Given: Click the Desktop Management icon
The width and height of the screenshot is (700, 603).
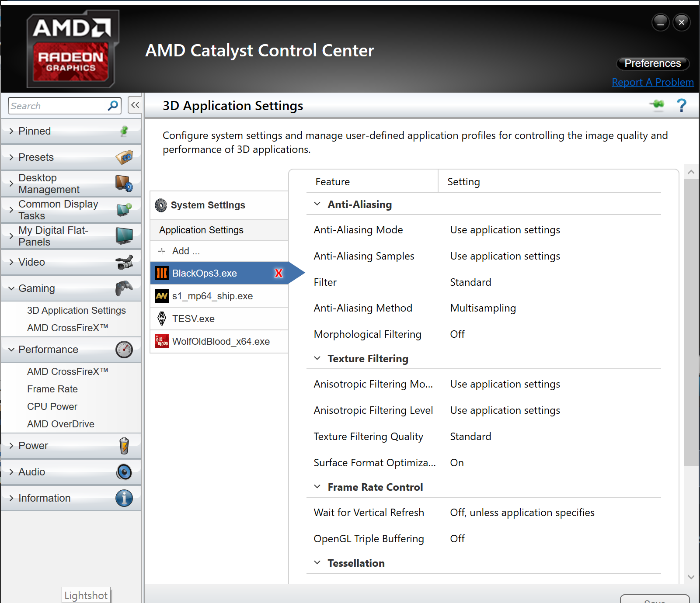Looking at the screenshot, I should coord(124,184).
